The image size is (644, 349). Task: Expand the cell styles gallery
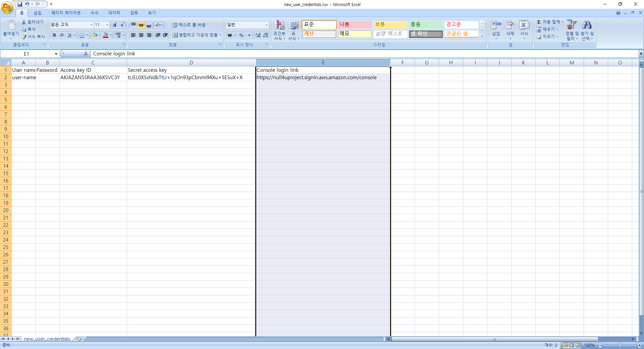tap(482, 36)
